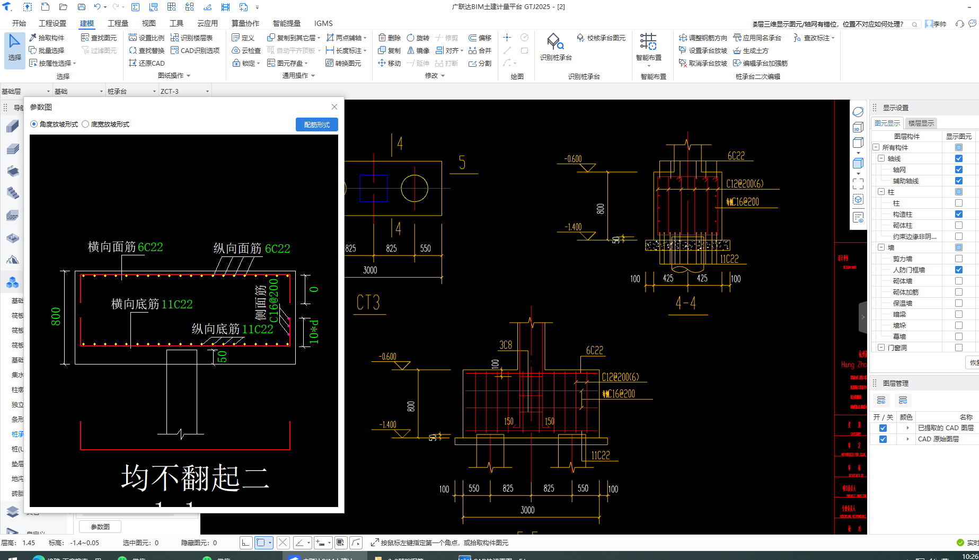Viewport: 979px width, 560px height.
Task: Collapse the 轴线 tree node
Action: pyautogui.click(x=881, y=158)
